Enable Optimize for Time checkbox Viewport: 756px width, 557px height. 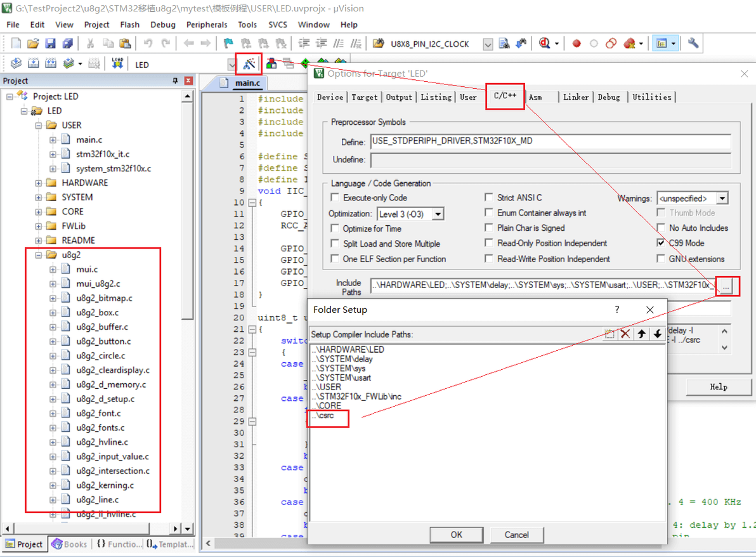point(335,228)
